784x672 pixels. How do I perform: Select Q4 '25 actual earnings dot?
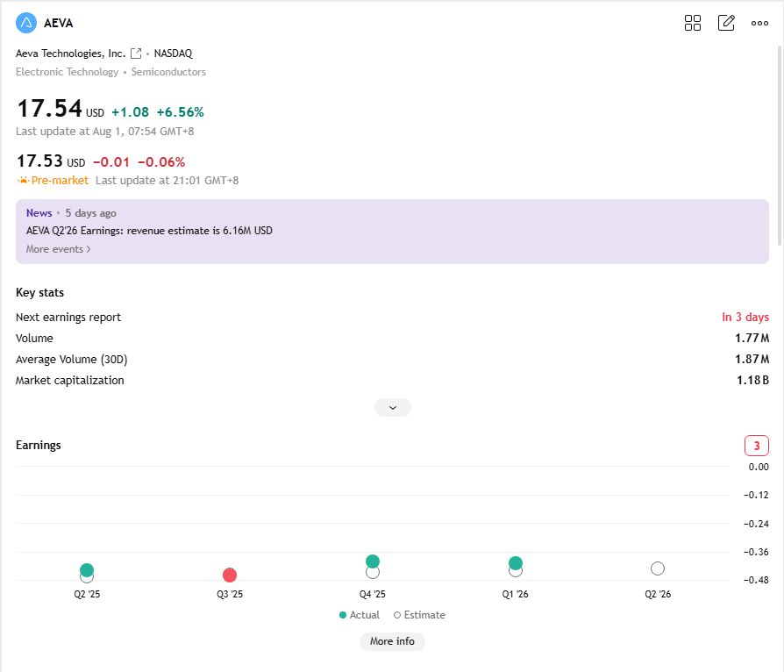373,561
